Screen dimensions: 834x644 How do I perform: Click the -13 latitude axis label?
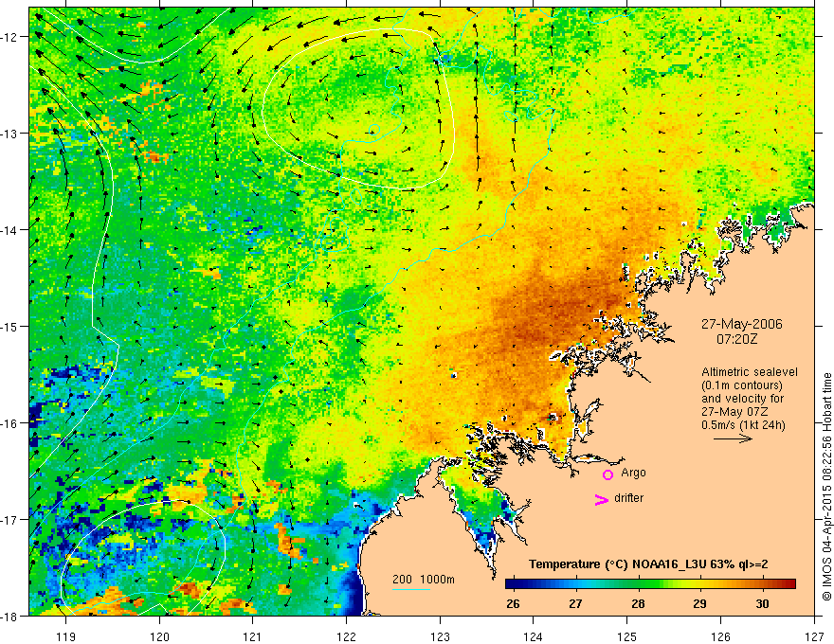[10, 134]
